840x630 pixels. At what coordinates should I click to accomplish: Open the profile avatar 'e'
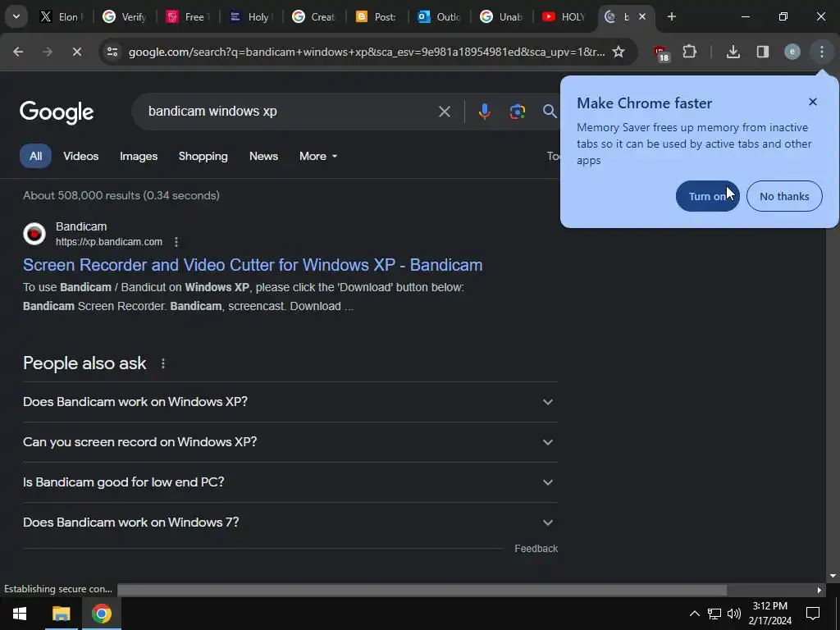[792, 52]
